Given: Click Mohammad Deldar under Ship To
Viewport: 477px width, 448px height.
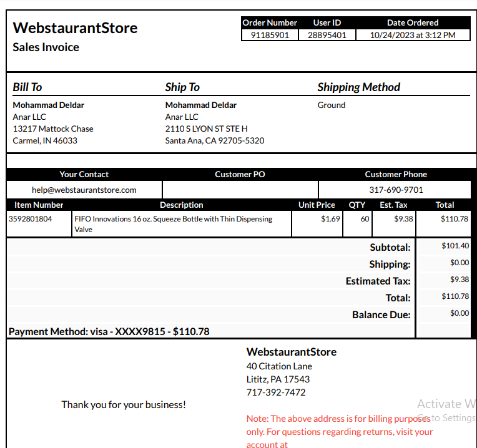Looking at the screenshot, I should (201, 105).
